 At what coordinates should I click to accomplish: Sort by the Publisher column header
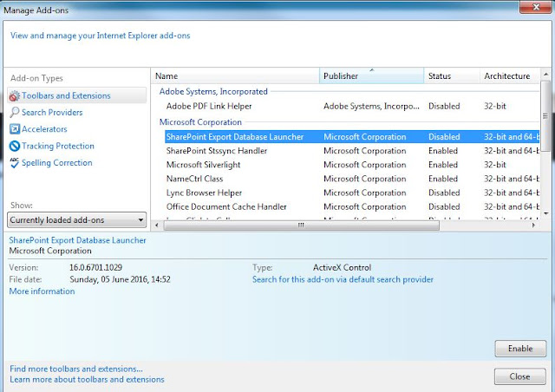(371, 75)
